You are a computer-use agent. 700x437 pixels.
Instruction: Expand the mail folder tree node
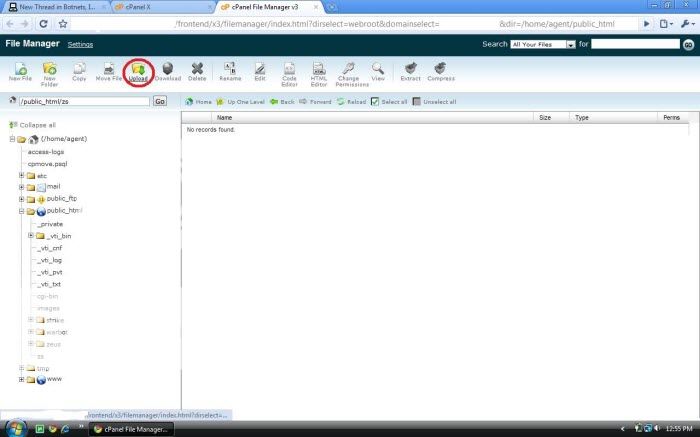pos(21,186)
